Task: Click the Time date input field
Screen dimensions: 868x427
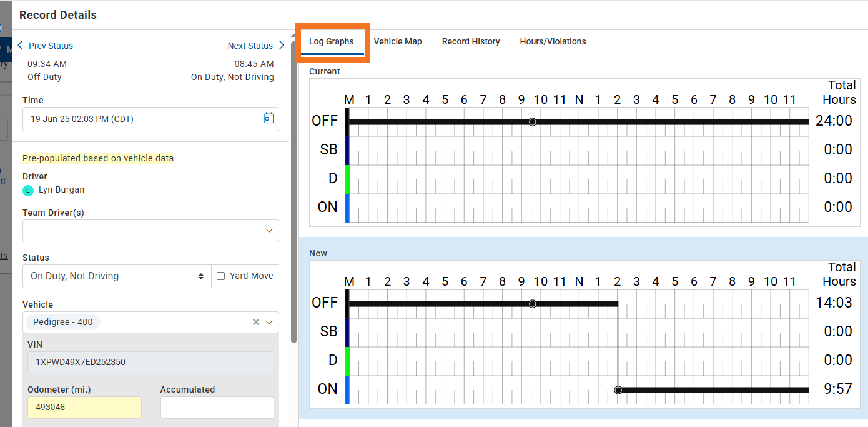Action: pos(150,119)
